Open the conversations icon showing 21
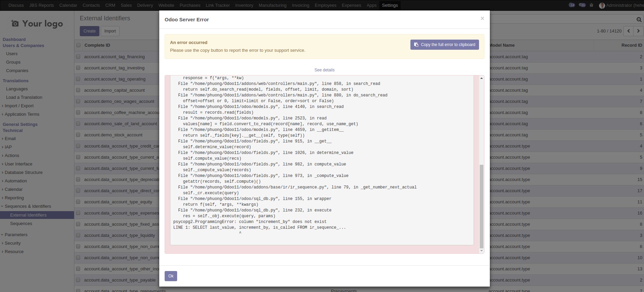The image size is (644, 292). (582, 5)
